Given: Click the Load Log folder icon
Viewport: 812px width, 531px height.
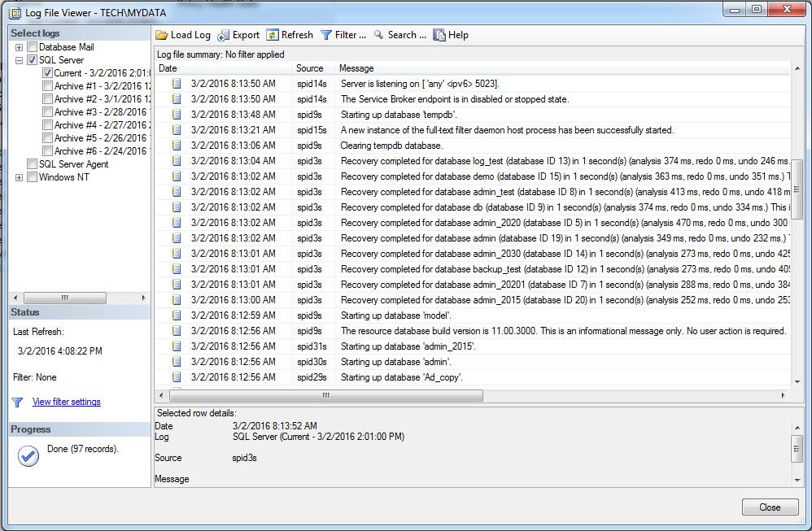Looking at the screenshot, I should (x=162, y=35).
